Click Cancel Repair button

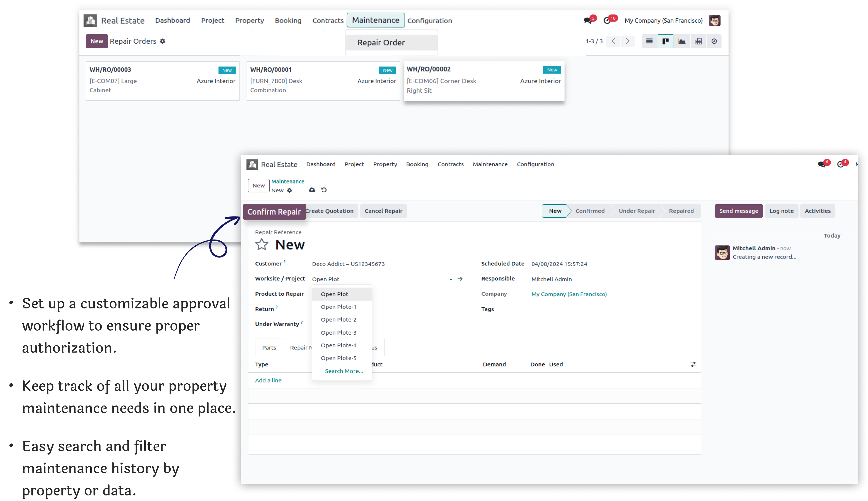[x=383, y=211]
